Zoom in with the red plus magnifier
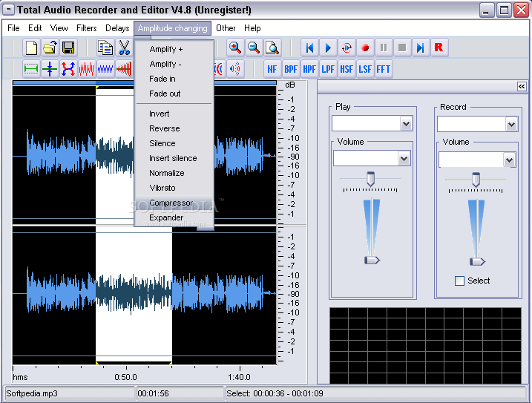532x403 pixels. click(x=235, y=47)
